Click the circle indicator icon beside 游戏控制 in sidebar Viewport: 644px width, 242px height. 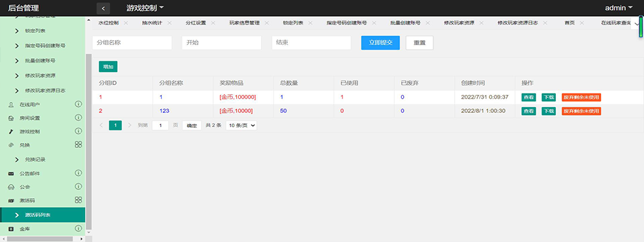coord(79,131)
